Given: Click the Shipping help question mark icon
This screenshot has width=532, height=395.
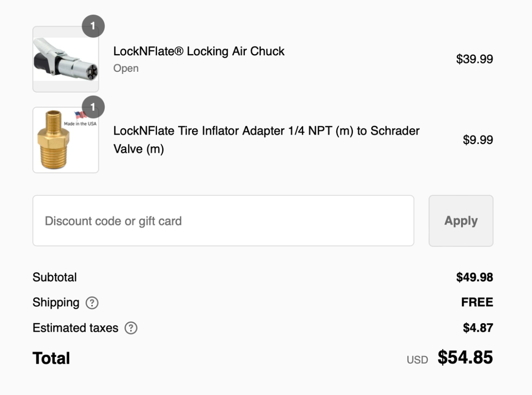Looking at the screenshot, I should coord(92,303).
